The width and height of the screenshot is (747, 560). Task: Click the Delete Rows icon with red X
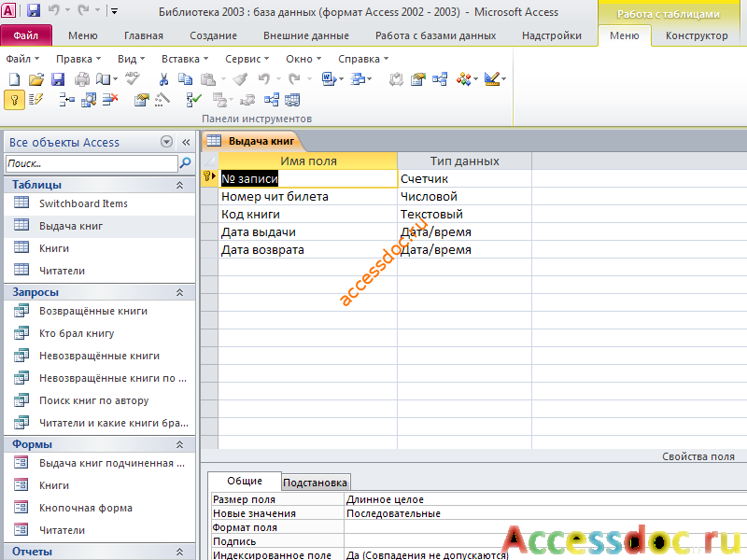[110, 100]
